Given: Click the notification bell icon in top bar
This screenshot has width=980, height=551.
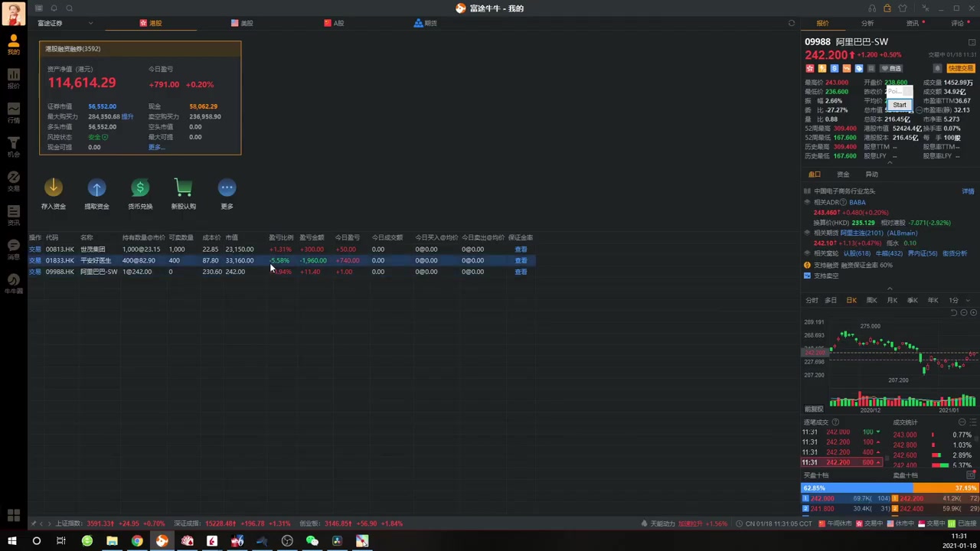Looking at the screenshot, I should point(54,8).
